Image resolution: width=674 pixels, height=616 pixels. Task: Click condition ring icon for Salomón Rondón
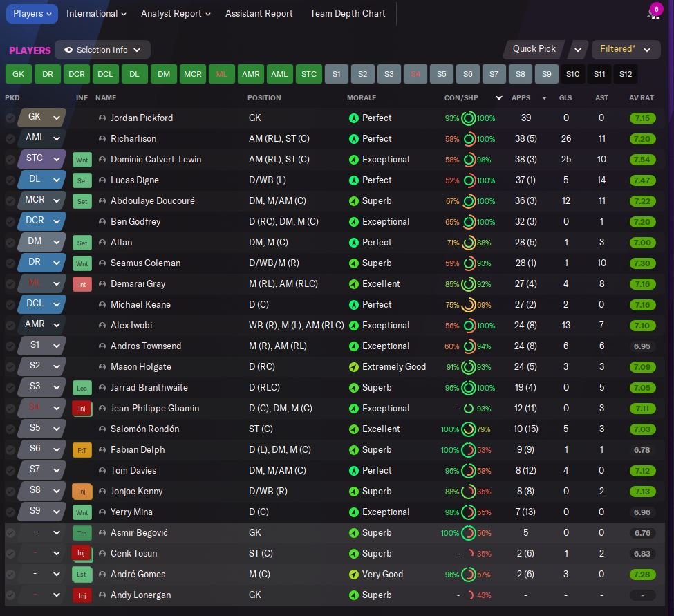[x=469, y=429]
